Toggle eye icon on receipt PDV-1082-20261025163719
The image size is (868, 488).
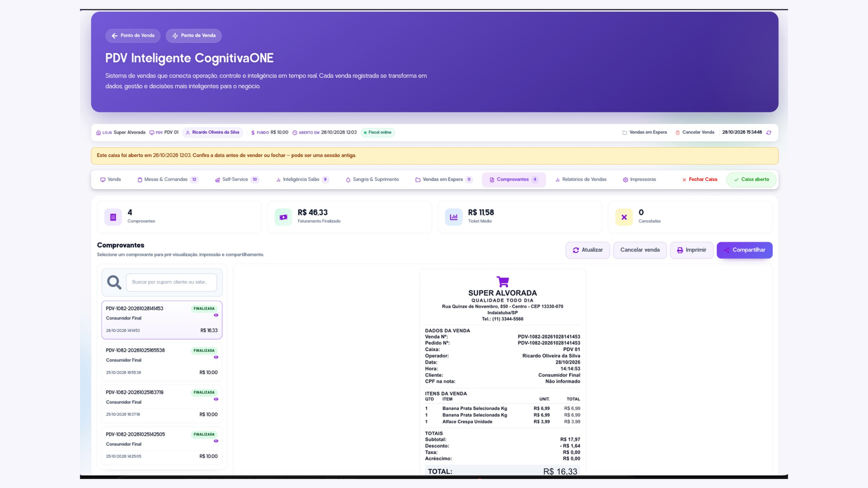[216, 399]
